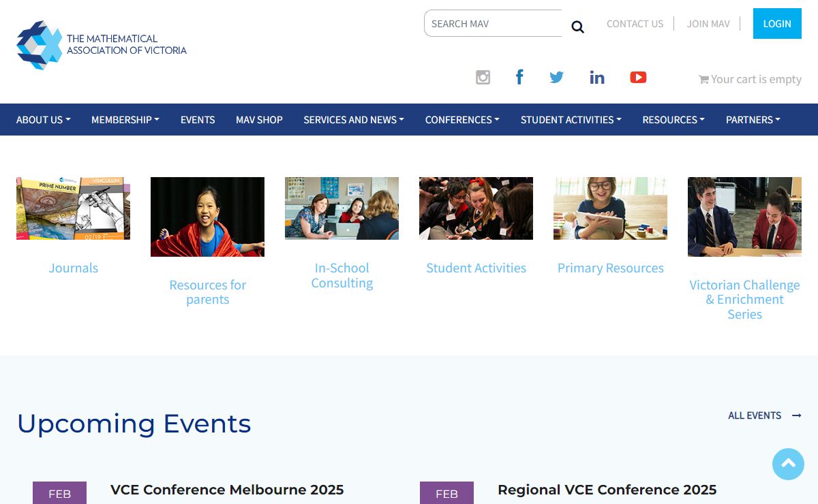Click the search magnifier icon
Image resolution: width=818 pixels, height=504 pixels.
tap(577, 27)
